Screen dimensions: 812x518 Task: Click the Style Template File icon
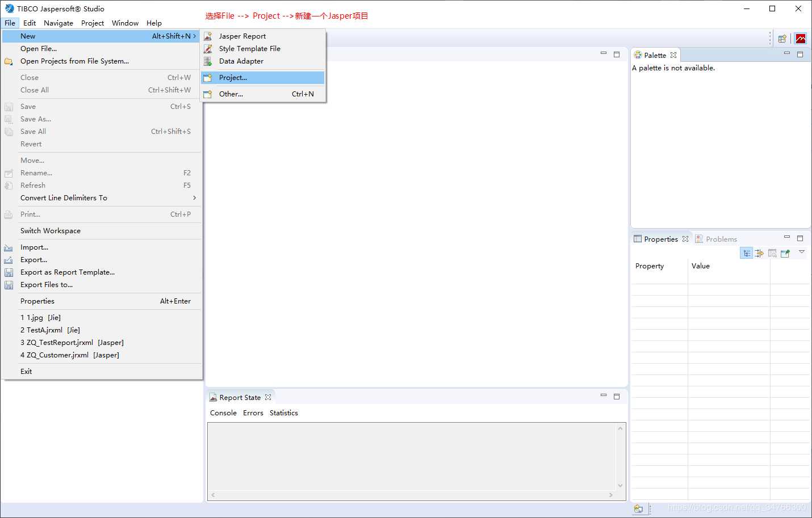pyautogui.click(x=208, y=49)
